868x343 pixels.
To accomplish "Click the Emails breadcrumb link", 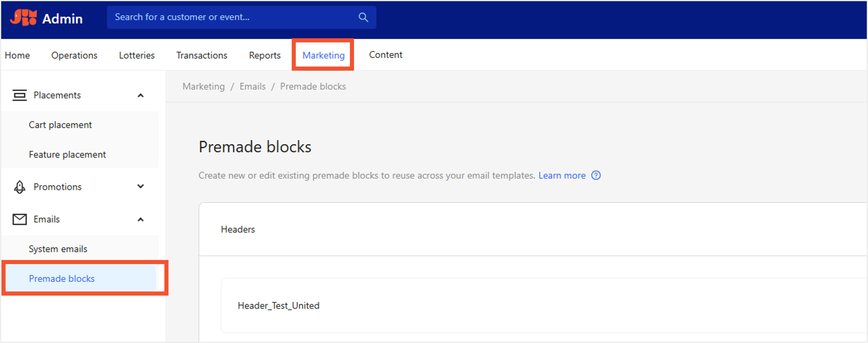I will click(252, 86).
